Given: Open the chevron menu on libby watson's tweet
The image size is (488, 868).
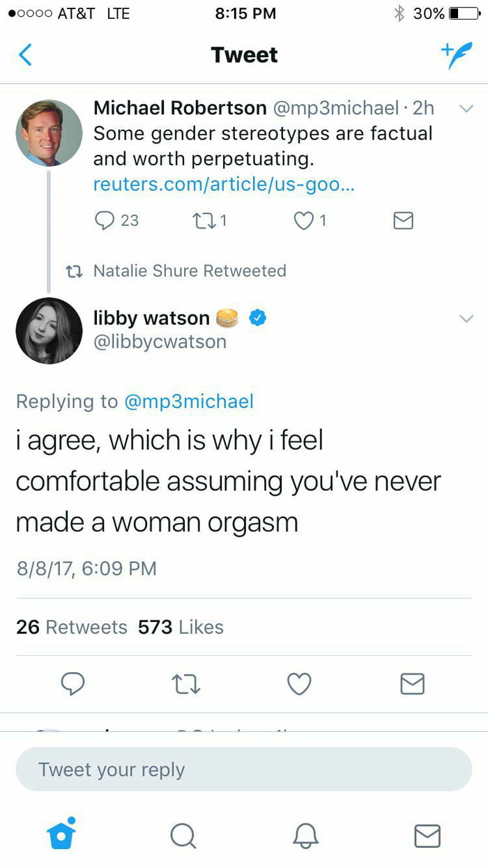Looking at the screenshot, I should click(466, 319).
